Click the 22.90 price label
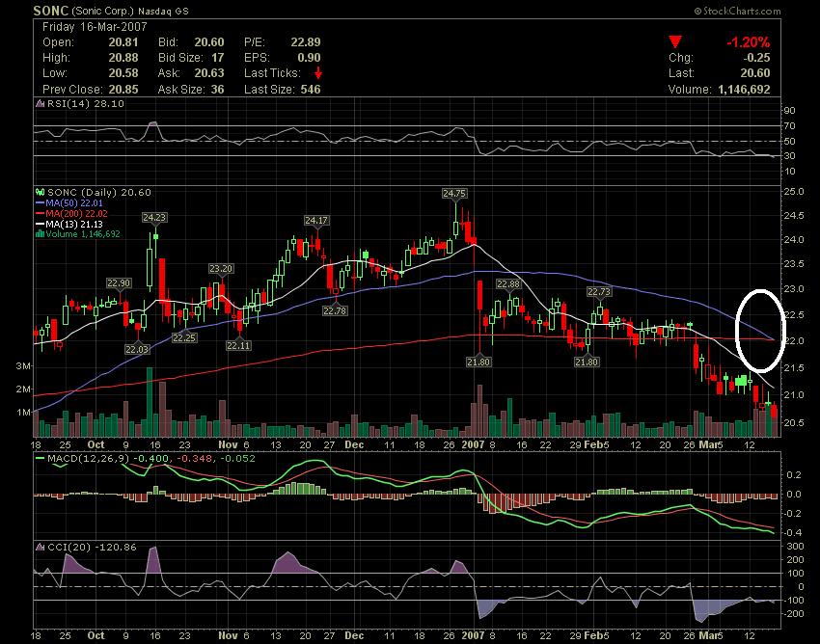Image resolution: width=820 pixels, height=644 pixels. (119, 282)
